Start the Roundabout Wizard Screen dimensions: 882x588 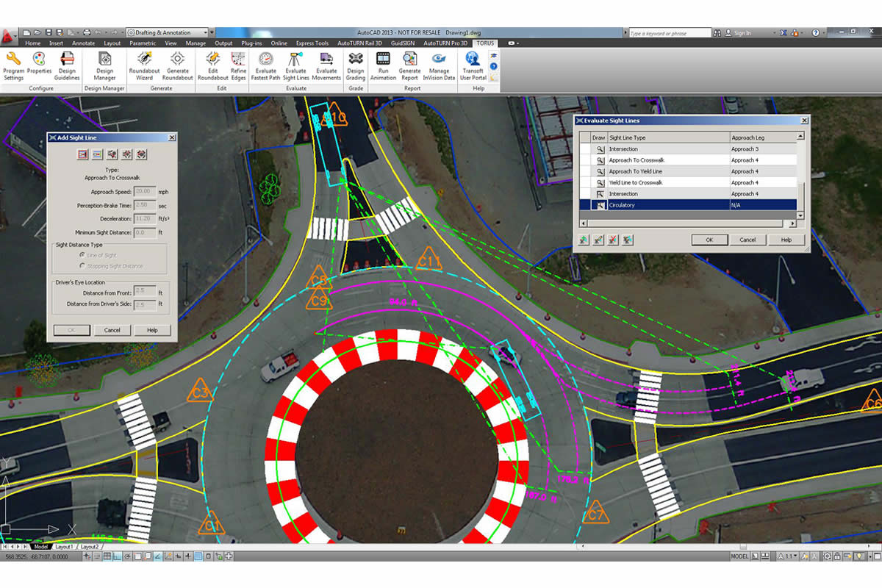point(144,65)
